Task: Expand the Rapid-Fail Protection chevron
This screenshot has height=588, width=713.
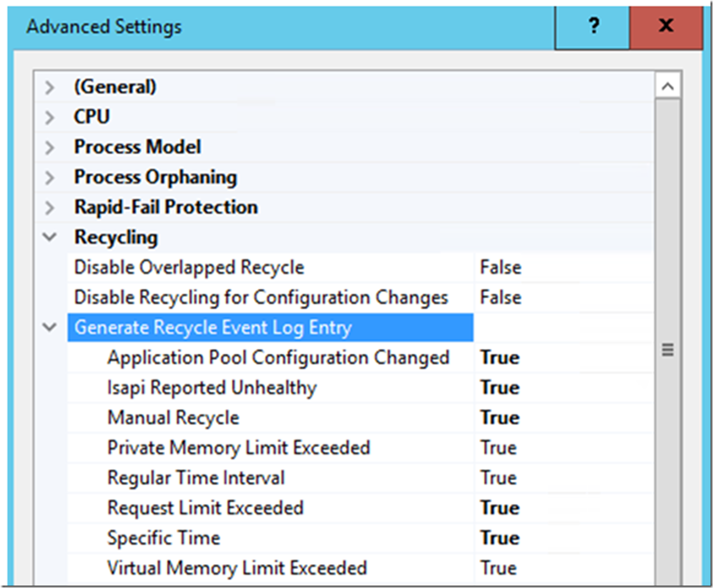Action: [x=50, y=208]
